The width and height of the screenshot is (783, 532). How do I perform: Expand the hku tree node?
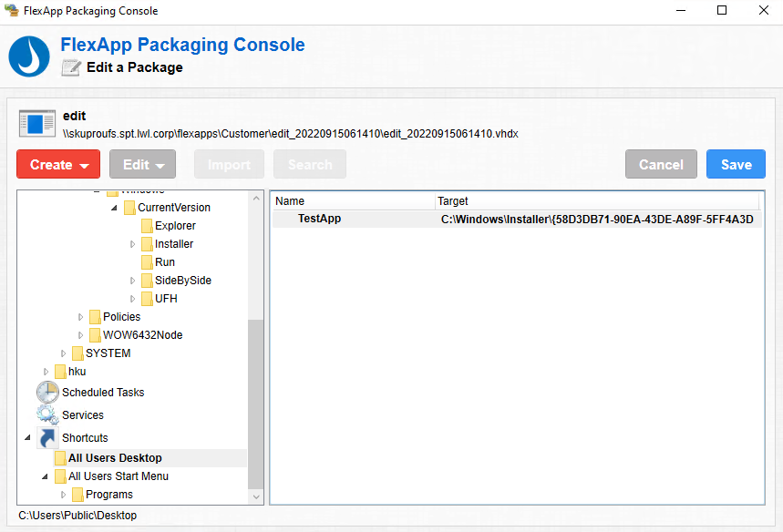(x=46, y=372)
